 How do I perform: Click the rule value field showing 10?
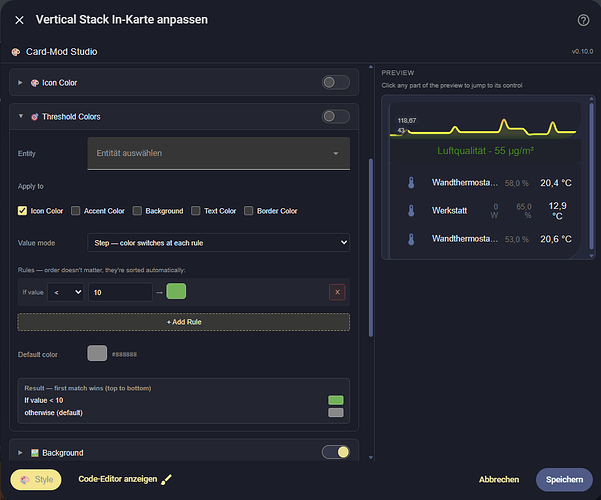pos(120,292)
